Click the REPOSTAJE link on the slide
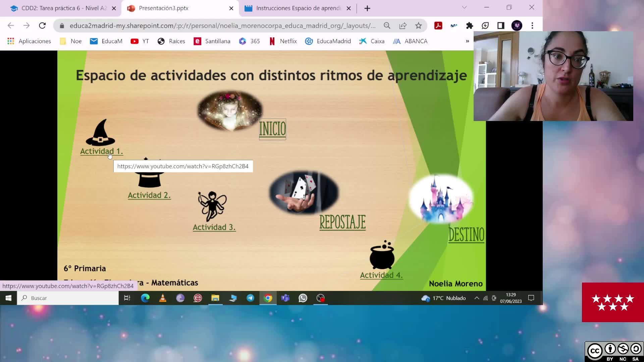The height and width of the screenshot is (362, 644). tap(342, 222)
